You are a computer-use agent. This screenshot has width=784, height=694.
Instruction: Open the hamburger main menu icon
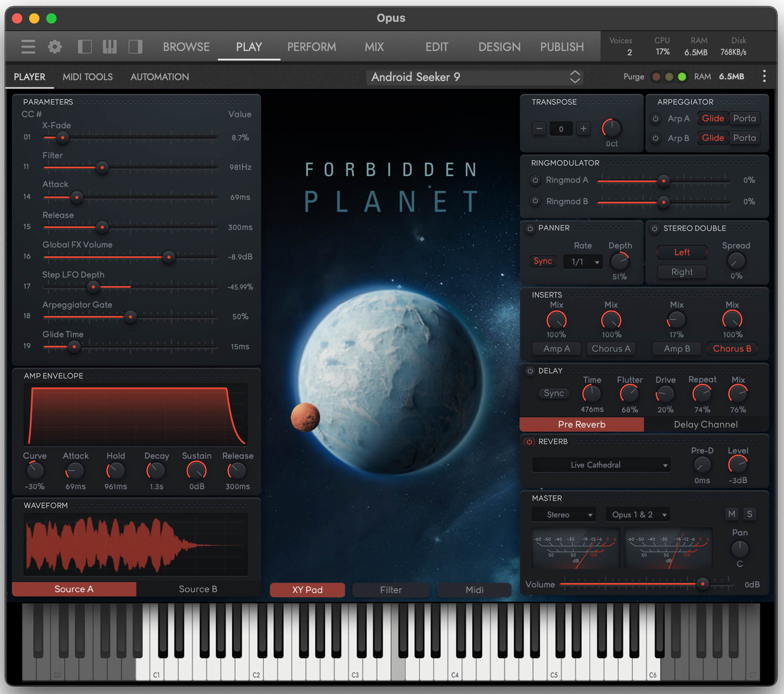click(x=28, y=47)
